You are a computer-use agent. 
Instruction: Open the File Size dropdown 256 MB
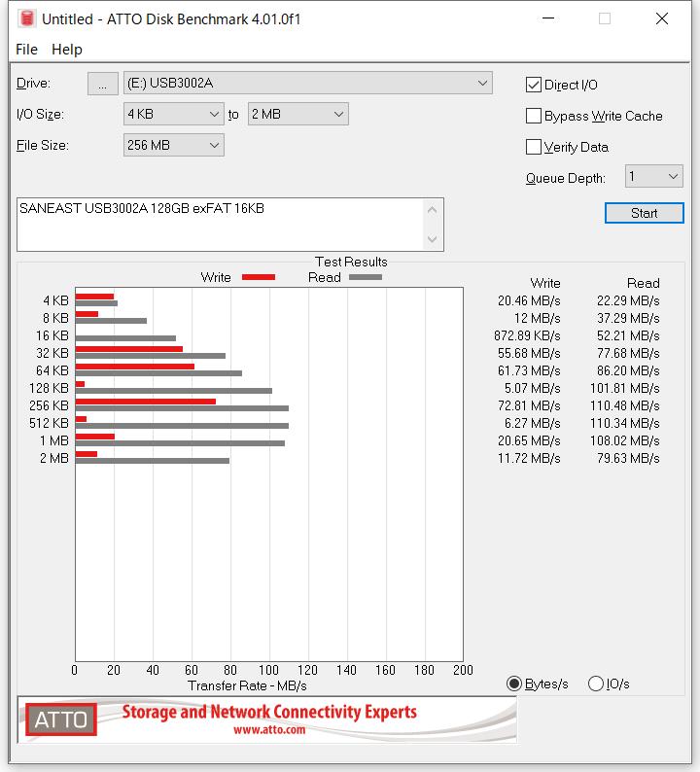tap(174, 145)
